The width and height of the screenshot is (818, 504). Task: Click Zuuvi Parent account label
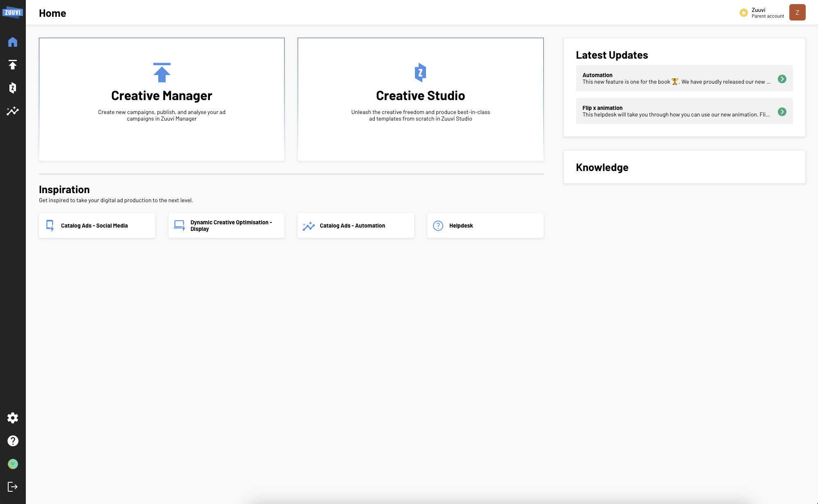pos(768,13)
